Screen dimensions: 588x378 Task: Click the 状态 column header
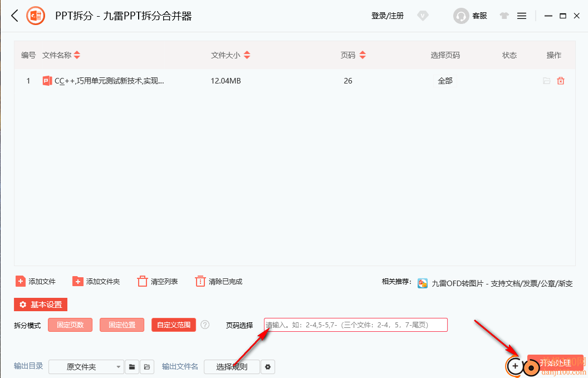[509, 55]
